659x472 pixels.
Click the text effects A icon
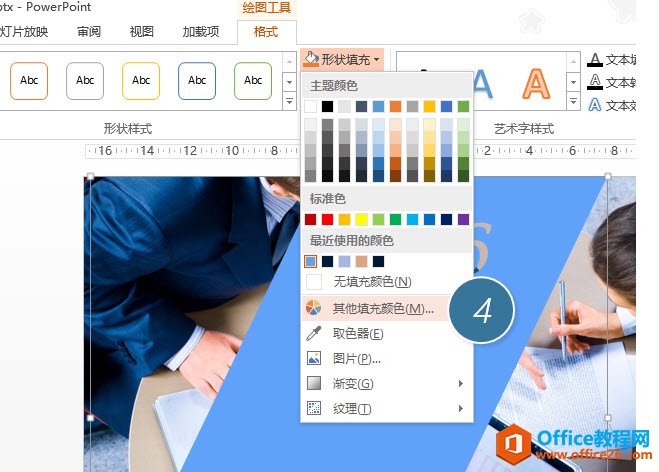tap(594, 105)
